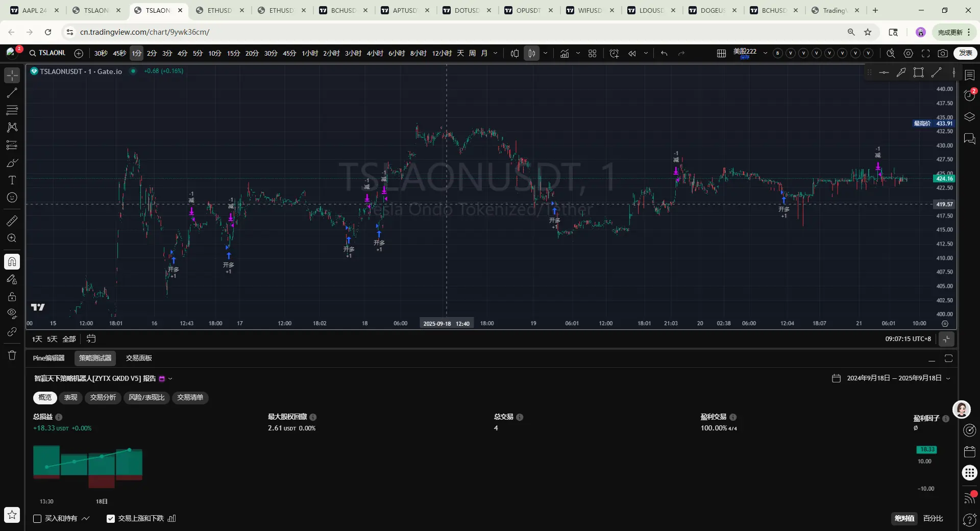Maximize the strategy tester panel
Viewport: 980px width, 531px height.
click(x=948, y=358)
